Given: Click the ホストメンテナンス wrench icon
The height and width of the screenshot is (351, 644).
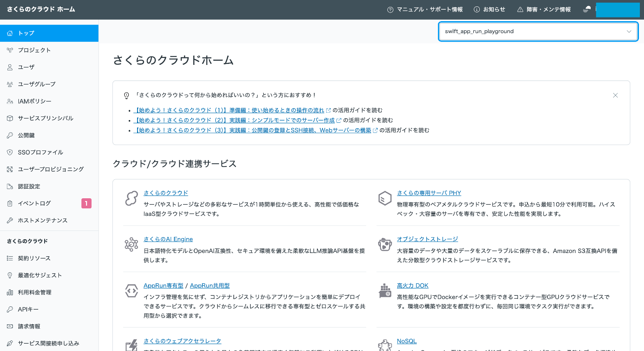Looking at the screenshot, I should pos(10,220).
